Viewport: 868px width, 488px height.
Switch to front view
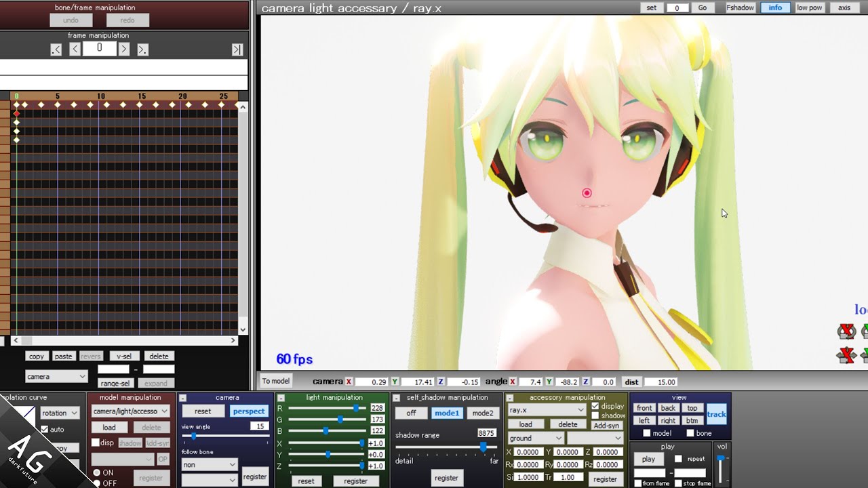tap(644, 408)
